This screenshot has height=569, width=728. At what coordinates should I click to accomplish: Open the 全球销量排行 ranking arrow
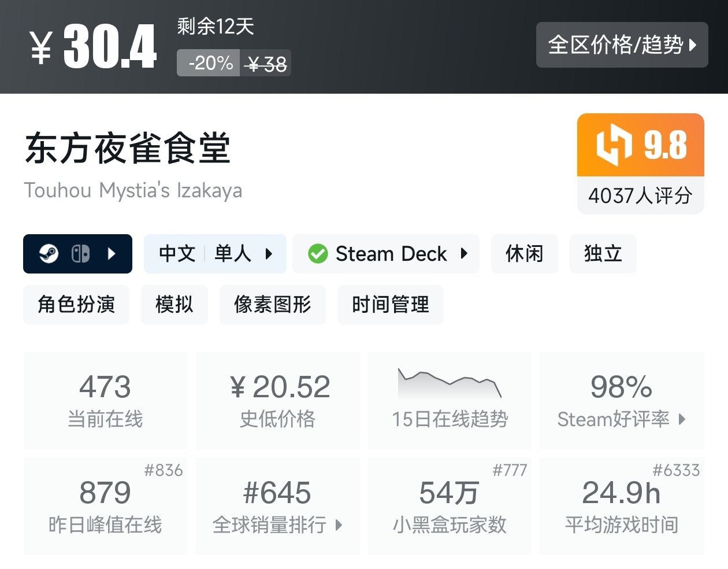point(339,525)
